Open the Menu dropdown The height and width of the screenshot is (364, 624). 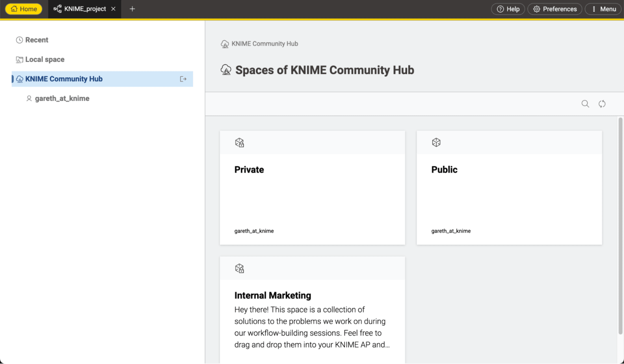click(603, 9)
